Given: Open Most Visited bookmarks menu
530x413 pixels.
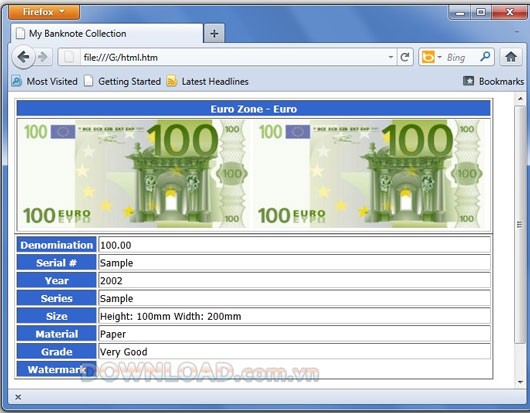Looking at the screenshot, I should point(45,81).
